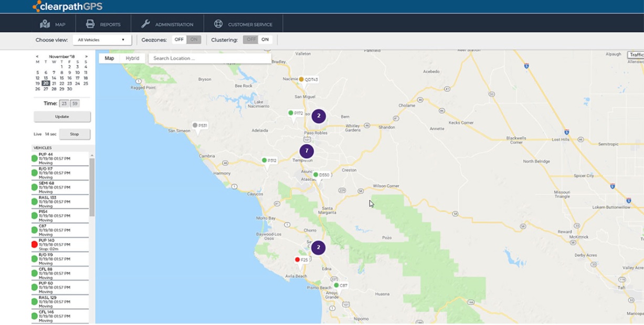Click the green C87 map marker
The image size is (644, 325).
(x=336, y=285)
